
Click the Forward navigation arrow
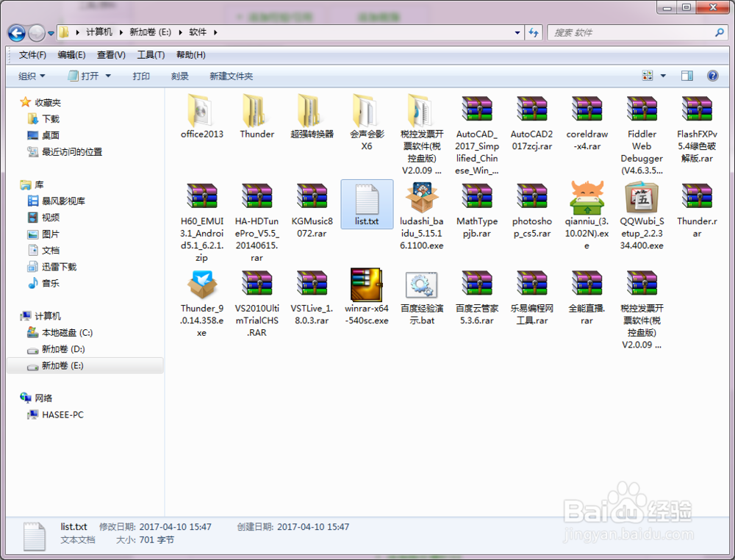point(37,33)
